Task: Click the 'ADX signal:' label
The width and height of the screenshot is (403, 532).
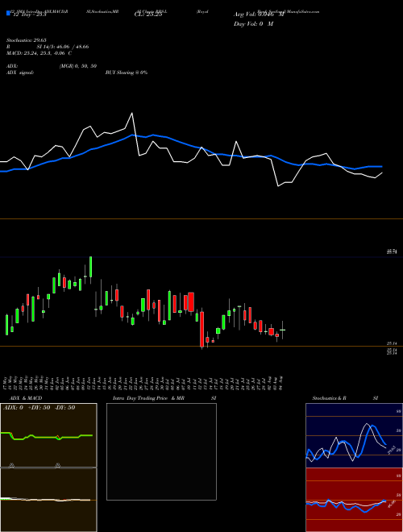Action: click(x=20, y=73)
